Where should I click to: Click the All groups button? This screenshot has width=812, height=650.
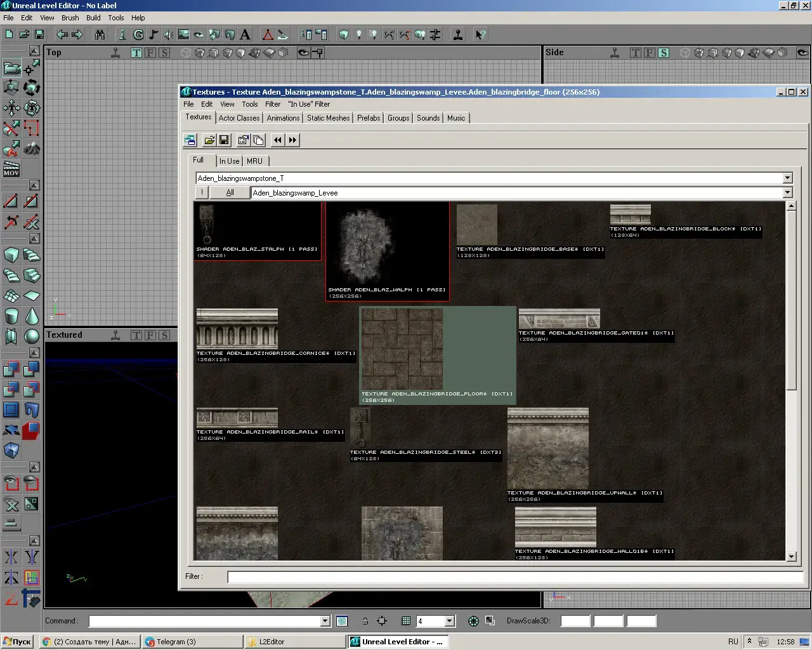tap(230, 192)
